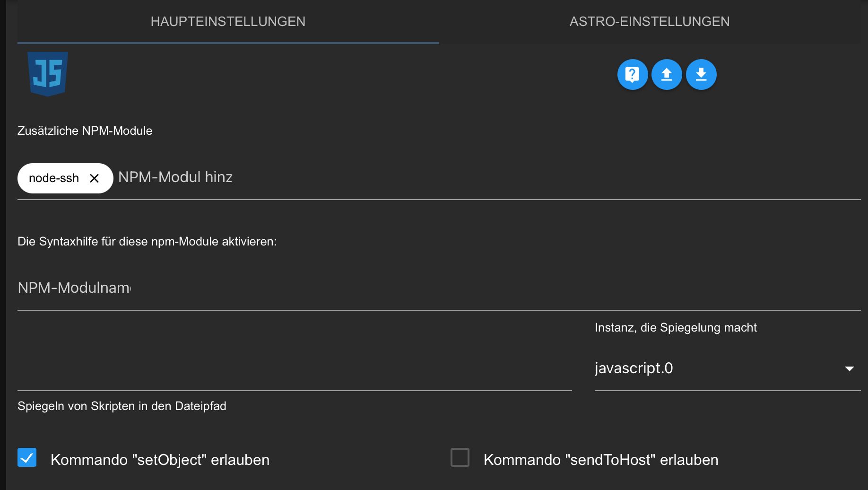Open the Astro-Einstellungen tab
The image size is (868, 490).
(x=649, y=22)
